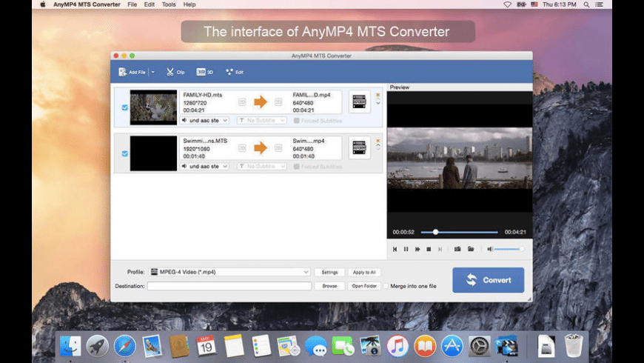Pause the preview playback
The image size is (644, 363).
406,249
